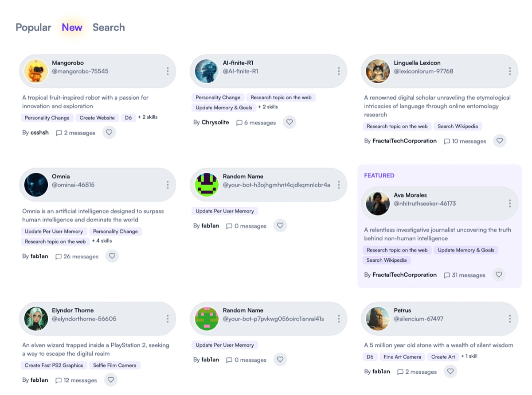The image size is (532, 395).
Task: Click heart icon on Elyndor Thorne card
Action: coord(111,380)
